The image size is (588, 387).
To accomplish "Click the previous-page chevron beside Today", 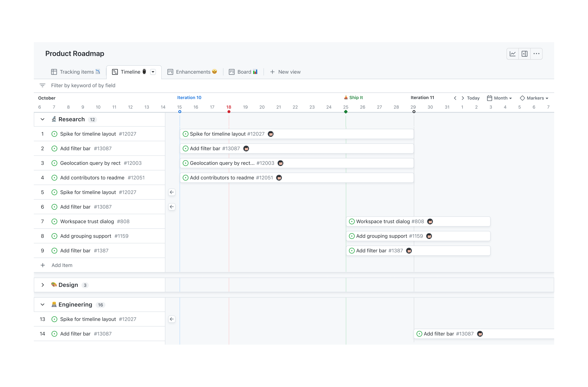I will pos(455,98).
